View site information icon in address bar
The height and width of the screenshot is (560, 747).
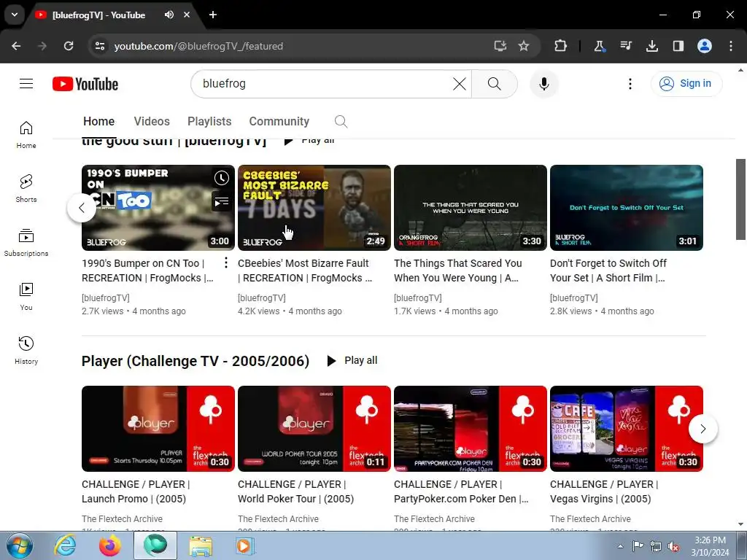click(x=99, y=46)
